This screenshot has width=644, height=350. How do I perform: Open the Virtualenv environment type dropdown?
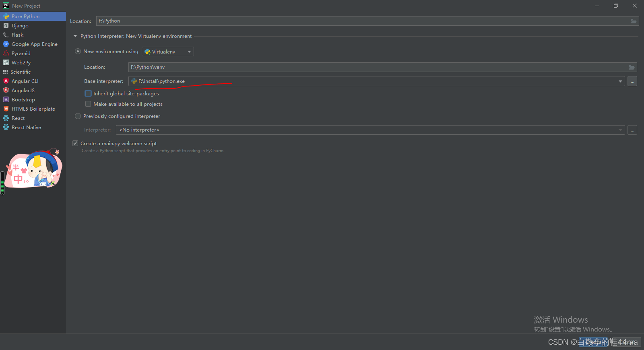click(x=168, y=51)
